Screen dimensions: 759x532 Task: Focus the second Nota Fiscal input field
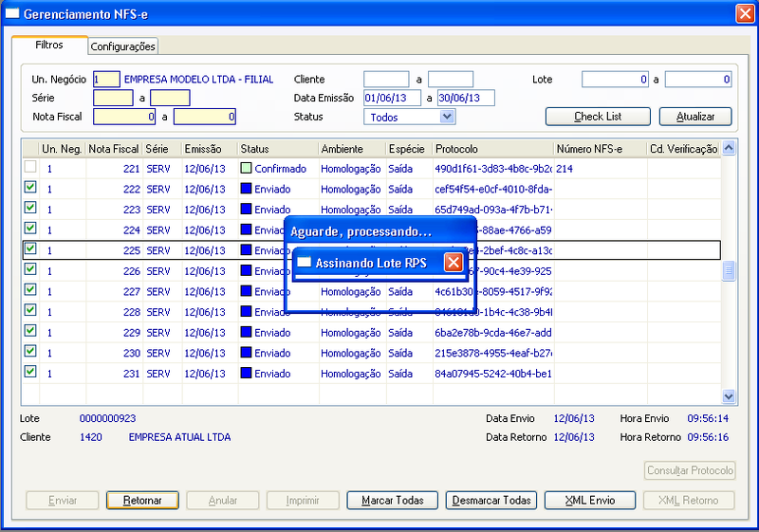(205, 117)
